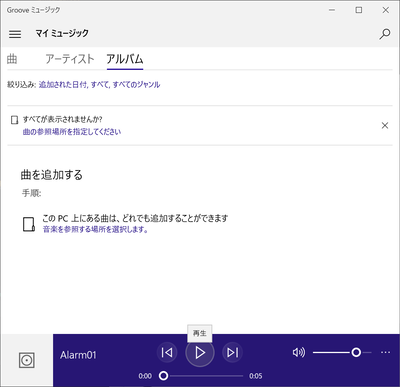Open the 追加された日付 sort filter
This screenshot has width=400, height=387.
63,85
